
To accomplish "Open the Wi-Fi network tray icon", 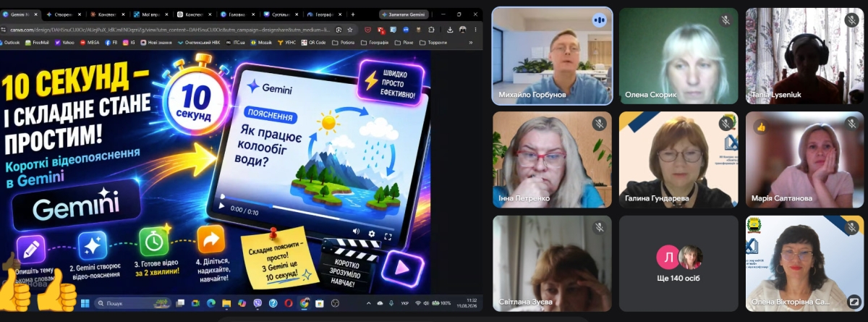I will point(418,304).
